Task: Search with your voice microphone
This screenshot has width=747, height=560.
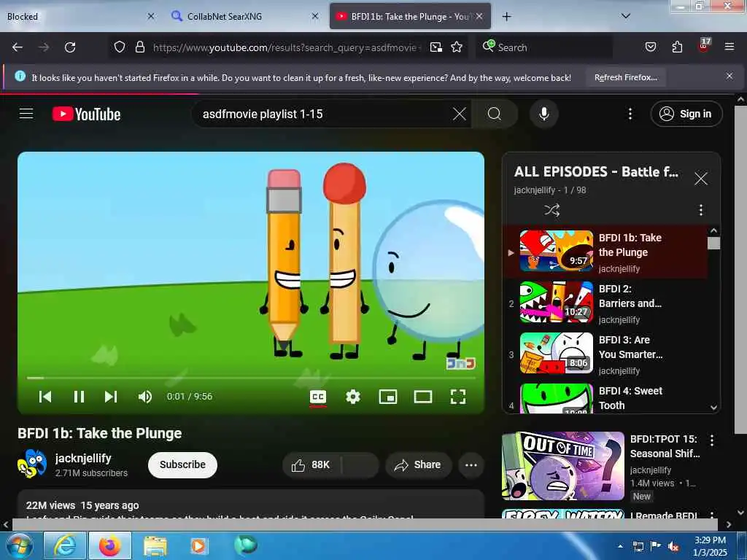Action: pos(543,114)
